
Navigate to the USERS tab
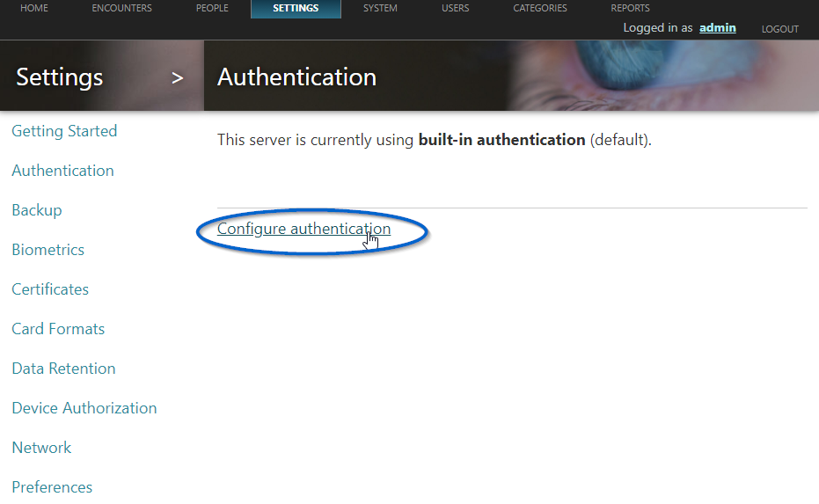(x=455, y=9)
